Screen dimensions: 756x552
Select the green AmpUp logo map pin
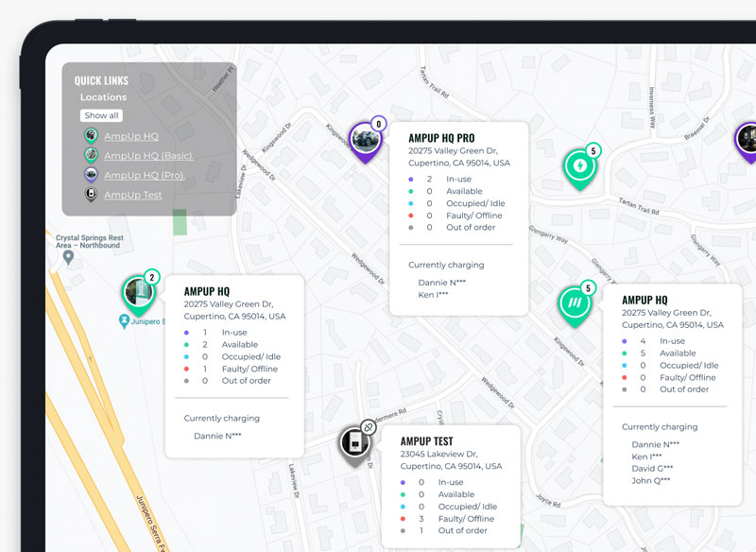tap(575, 306)
